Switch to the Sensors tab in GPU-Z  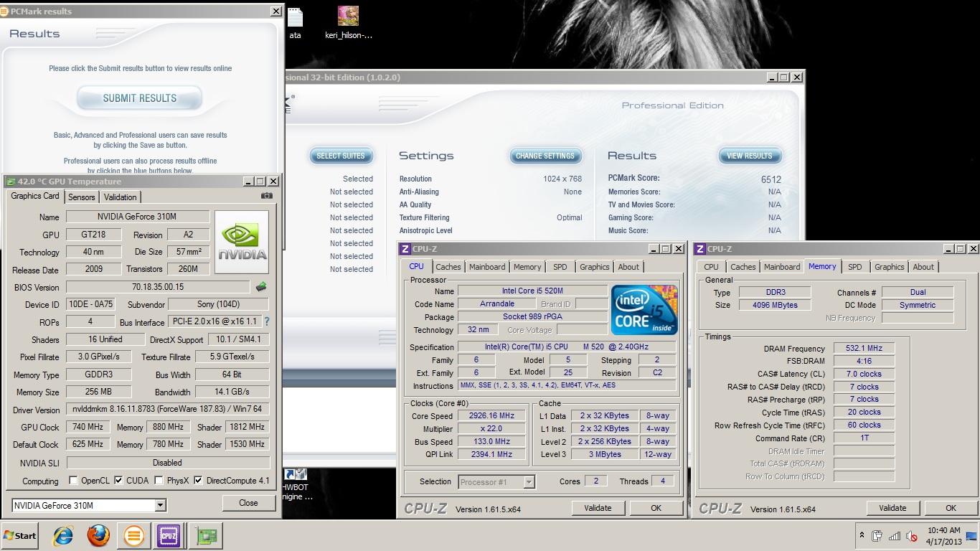[x=81, y=197]
